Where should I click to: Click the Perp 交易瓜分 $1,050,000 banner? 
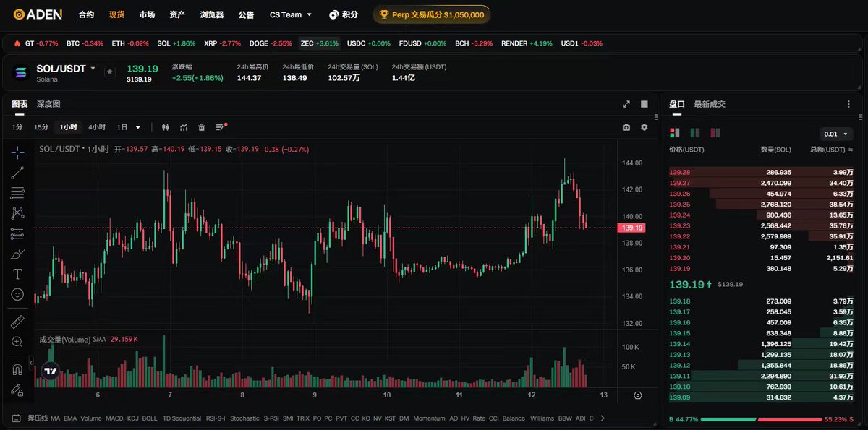click(431, 14)
